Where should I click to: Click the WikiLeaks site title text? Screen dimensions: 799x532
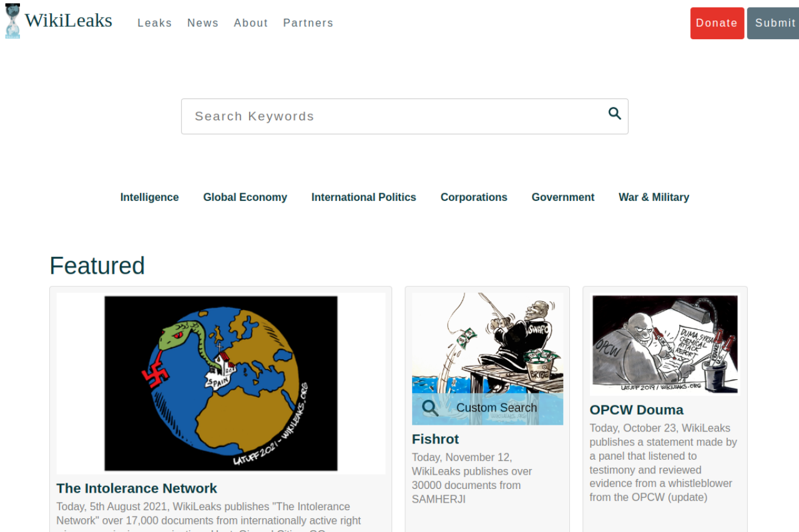tap(69, 21)
